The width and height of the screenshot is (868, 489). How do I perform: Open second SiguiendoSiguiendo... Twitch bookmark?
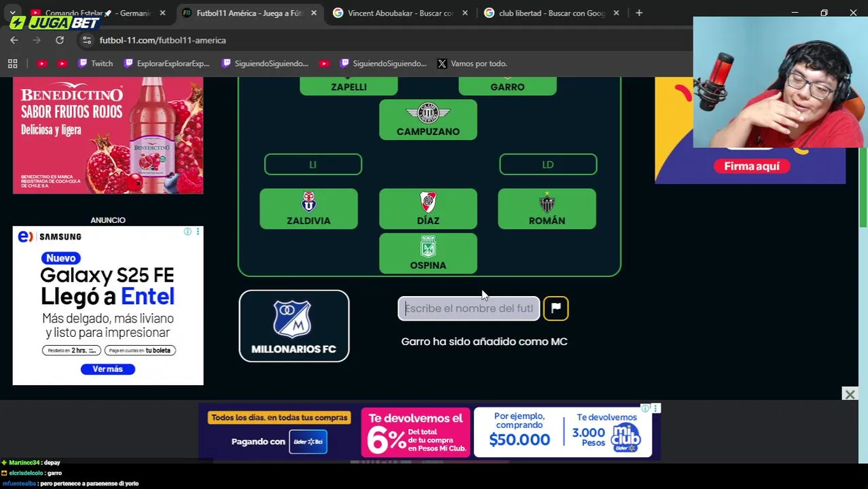coord(383,63)
